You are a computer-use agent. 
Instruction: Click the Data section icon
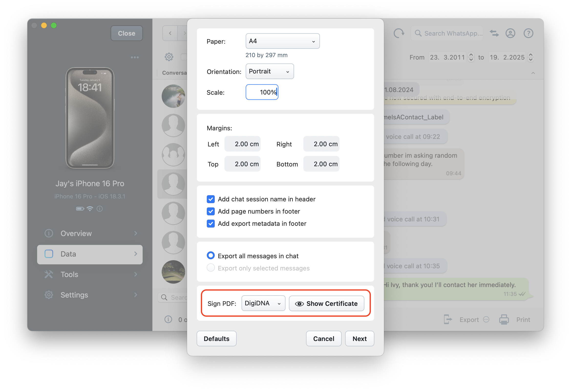49,254
